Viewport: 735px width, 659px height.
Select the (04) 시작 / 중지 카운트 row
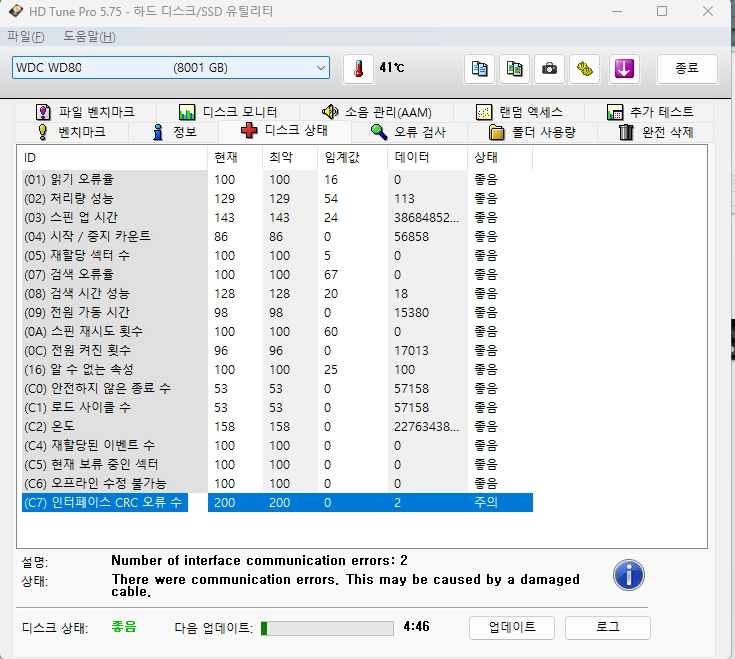tap(277, 237)
